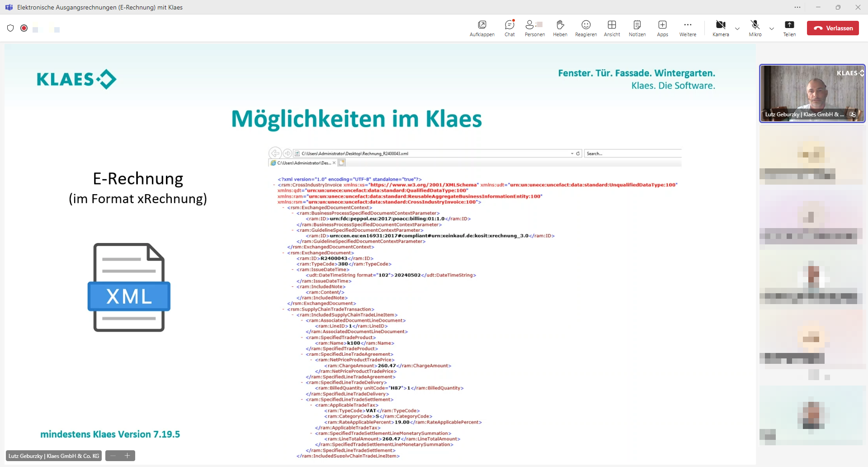Viewport: 868px width, 467px height.
Task: Zoom out shared content with minus button
Action: (113, 456)
